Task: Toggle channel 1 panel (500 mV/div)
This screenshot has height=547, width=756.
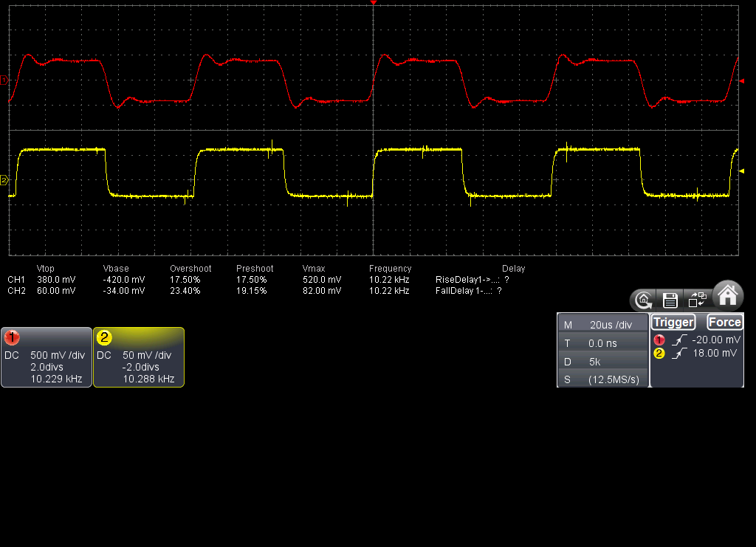Action: point(47,357)
